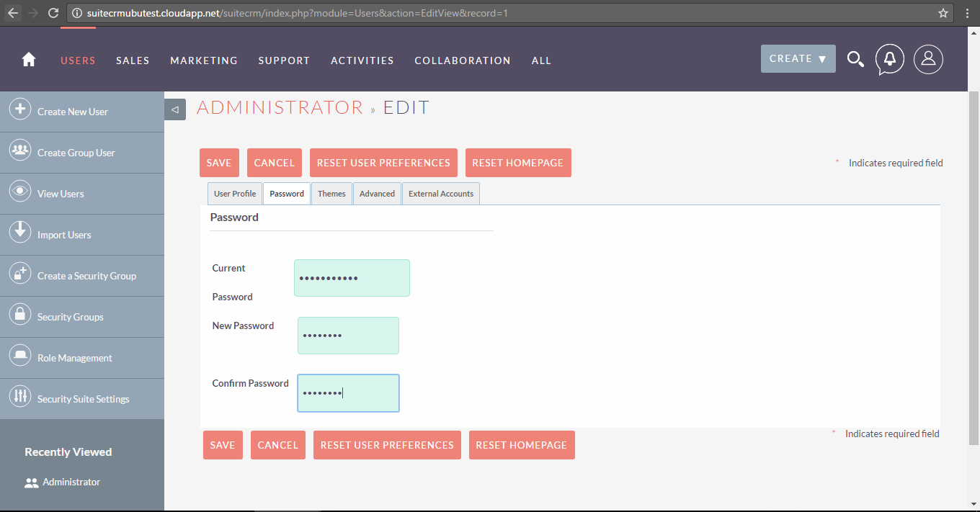
Task: Click the Role Management hat icon
Action: pyautogui.click(x=19, y=357)
